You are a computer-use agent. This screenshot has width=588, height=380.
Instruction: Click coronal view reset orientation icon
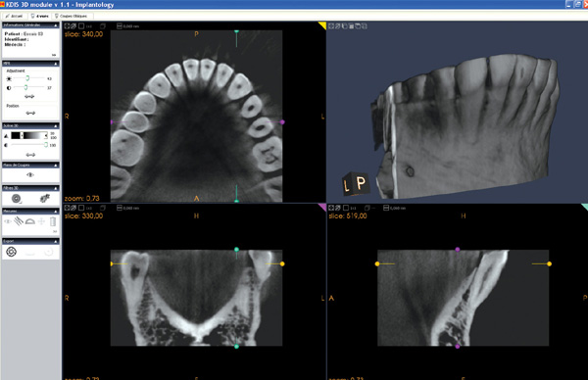pyautogui.click(x=73, y=208)
